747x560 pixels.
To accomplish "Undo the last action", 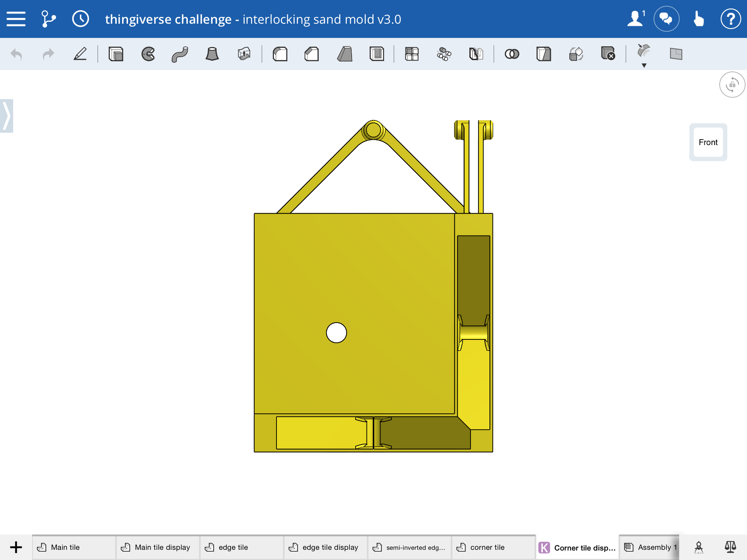I will coord(16,54).
